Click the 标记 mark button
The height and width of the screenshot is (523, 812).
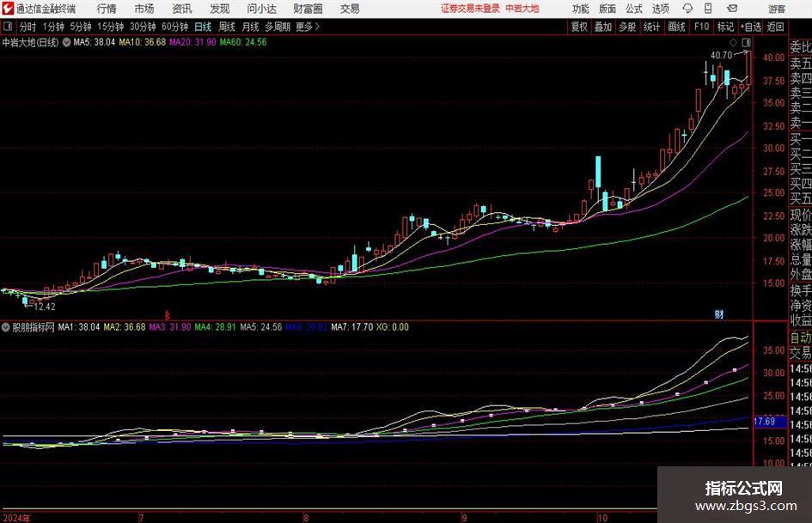[x=725, y=27]
